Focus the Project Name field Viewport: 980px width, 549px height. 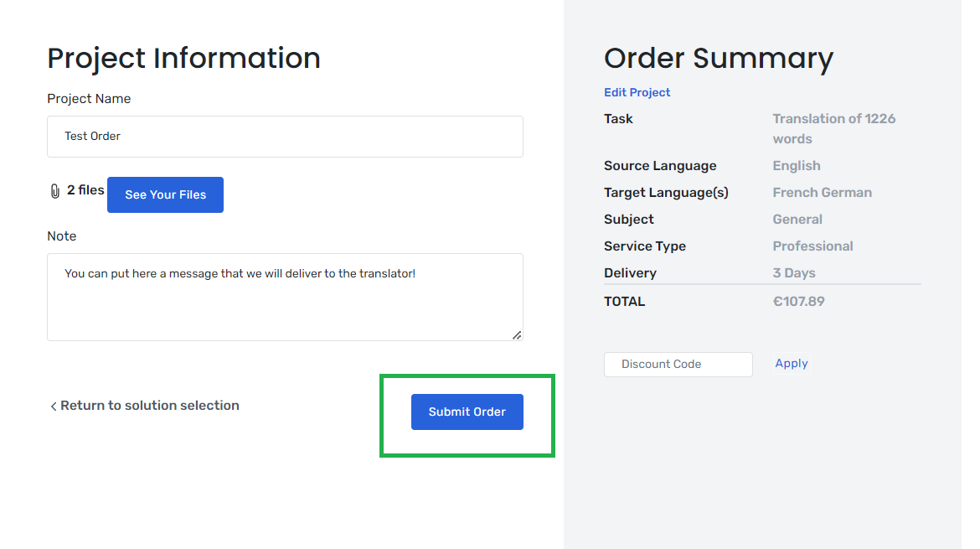(x=285, y=137)
